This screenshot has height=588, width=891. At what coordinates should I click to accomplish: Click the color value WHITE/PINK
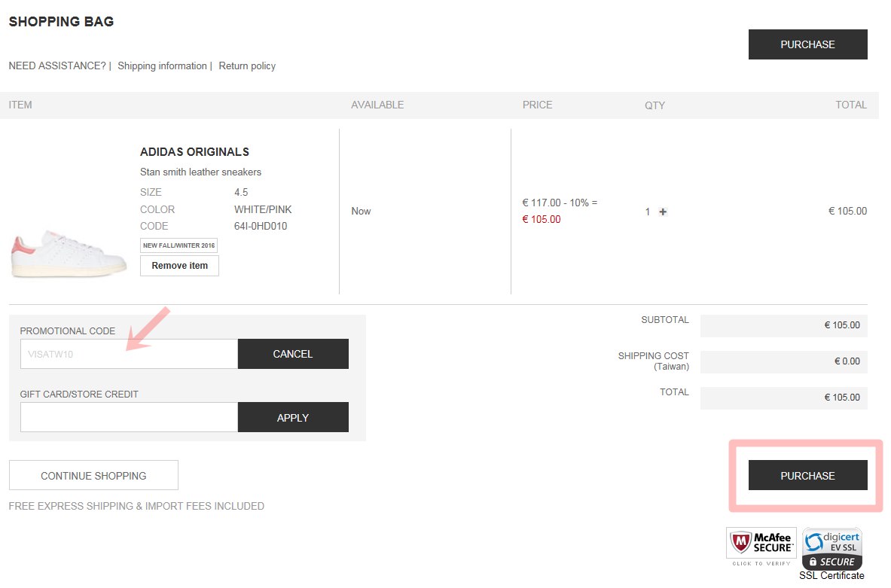[x=263, y=209]
